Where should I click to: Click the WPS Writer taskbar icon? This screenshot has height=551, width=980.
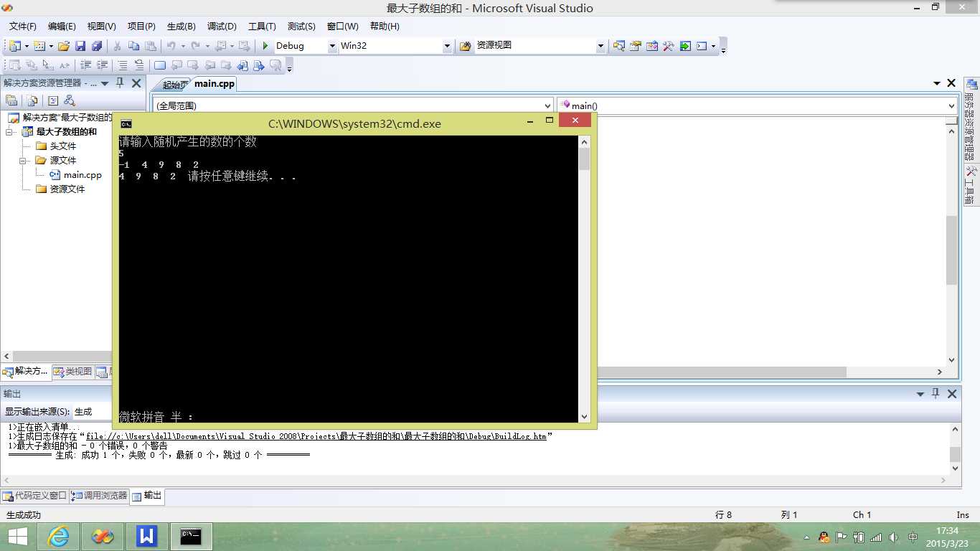click(x=146, y=537)
